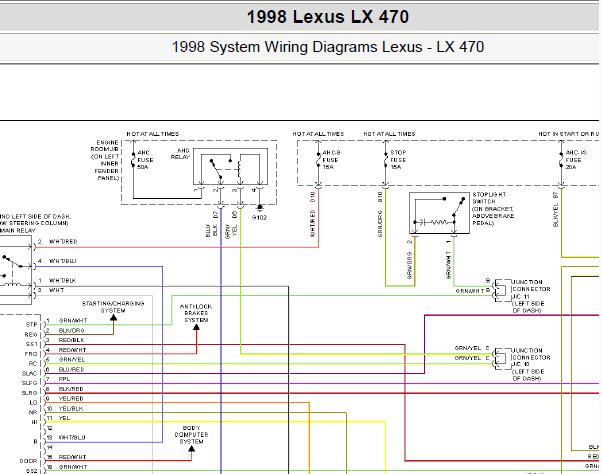This screenshot has height=474, width=602.
Task: Click the AHC relay switch symbol
Action: click(230, 167)
